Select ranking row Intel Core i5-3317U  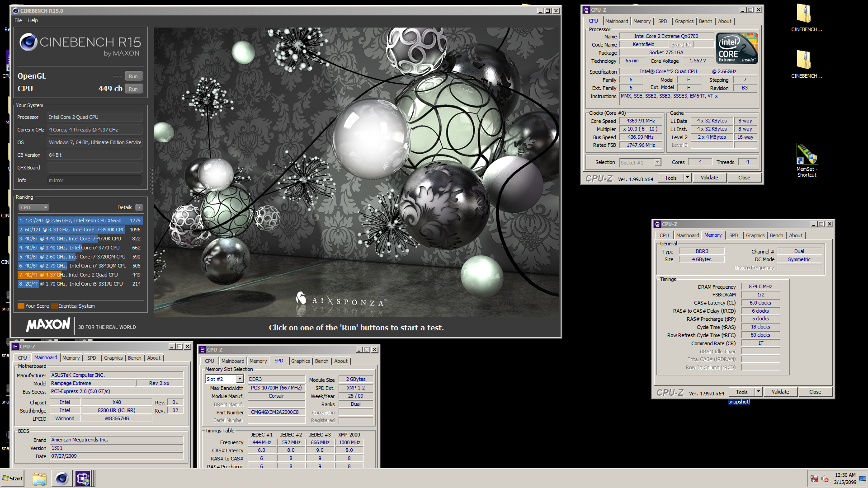click(x=80, y=284)
